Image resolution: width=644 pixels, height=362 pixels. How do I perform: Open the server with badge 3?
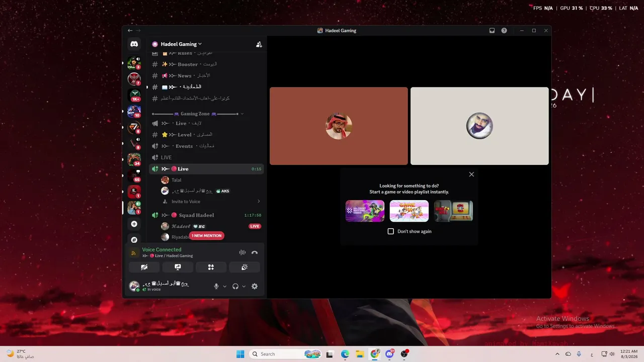(x=134, y=63)
